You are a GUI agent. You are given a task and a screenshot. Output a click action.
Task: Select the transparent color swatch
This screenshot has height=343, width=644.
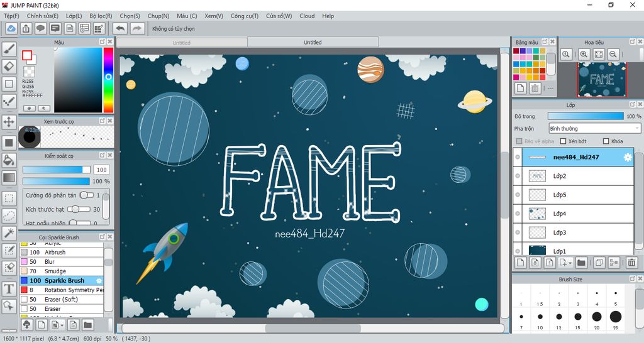(29, 72)
